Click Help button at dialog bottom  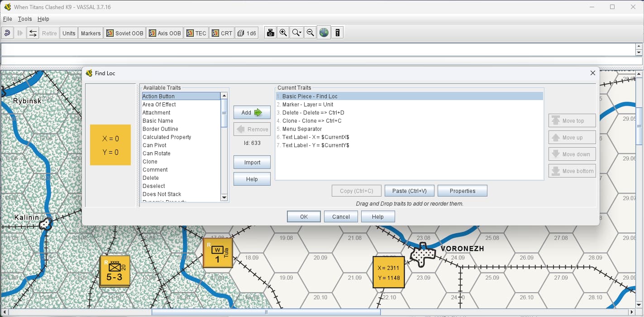point(378,217)
